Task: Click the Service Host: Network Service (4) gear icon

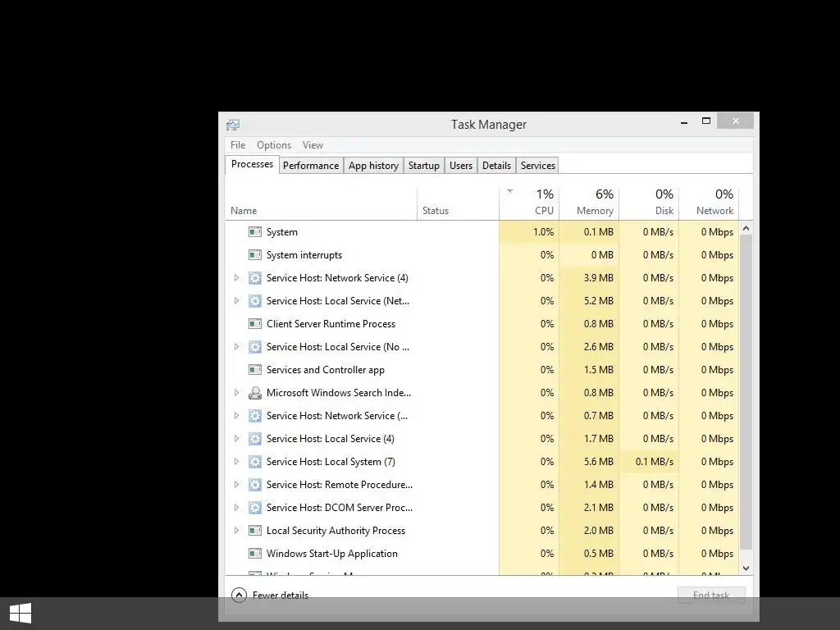Action: tap(255, 278)
